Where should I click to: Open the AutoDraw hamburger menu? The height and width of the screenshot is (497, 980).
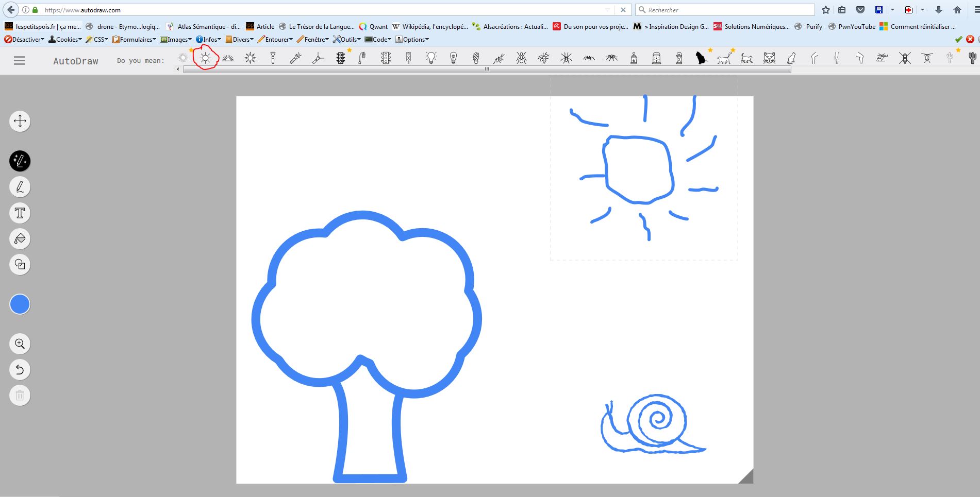pos(19,61)
